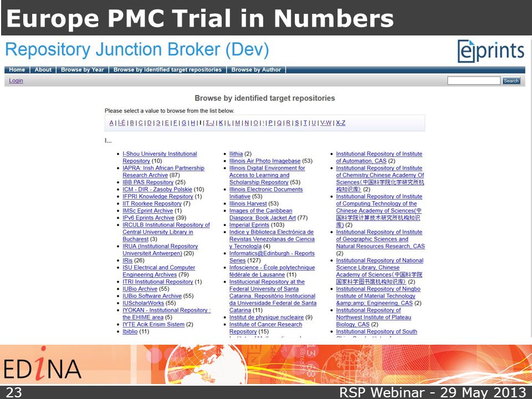Screen dimensions: 532x399
Task: Open the Home menu item
Action: pos(17,70)
